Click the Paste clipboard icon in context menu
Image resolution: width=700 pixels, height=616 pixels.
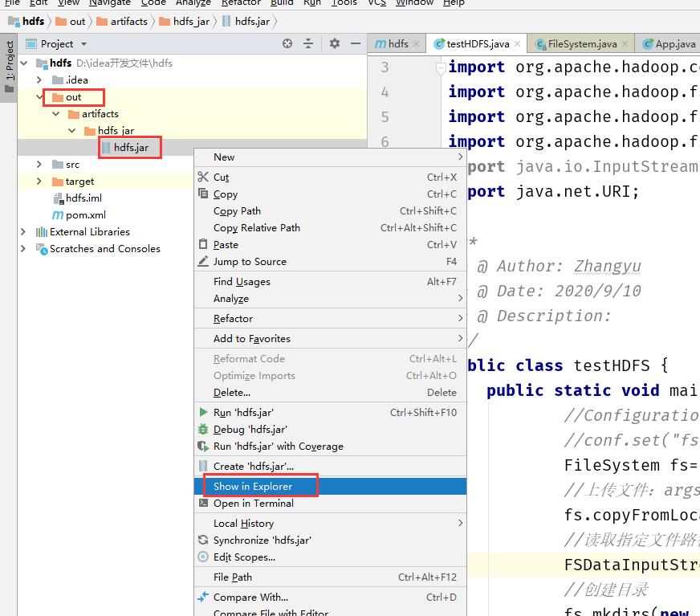203,244
